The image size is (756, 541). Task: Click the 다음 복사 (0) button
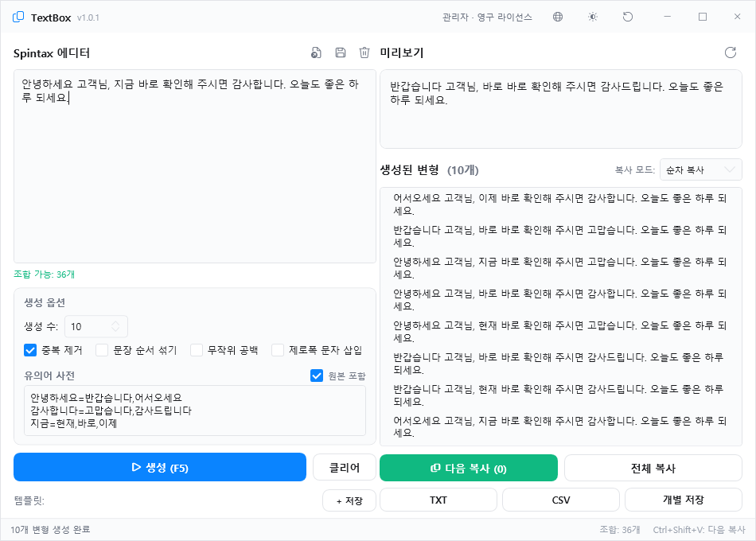[469, 468]
